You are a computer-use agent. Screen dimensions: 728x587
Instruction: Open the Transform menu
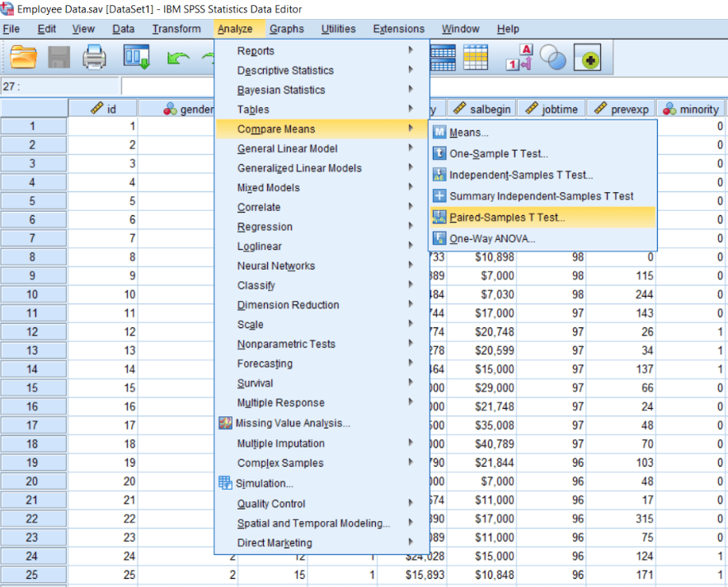tap(176, 29)
